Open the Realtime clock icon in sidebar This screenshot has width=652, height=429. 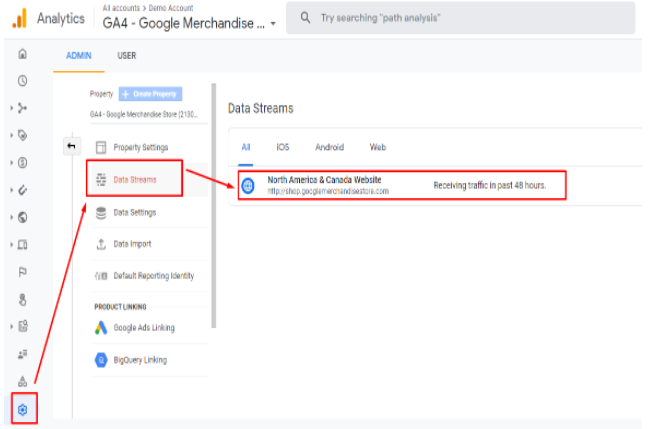(x=22, y=81)
